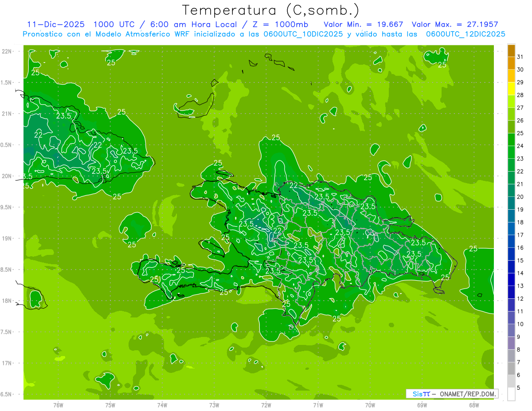Select the yellow swatch between legend values 28 and 29
Screen dimensions: 532x411
(x=511, y=89)
